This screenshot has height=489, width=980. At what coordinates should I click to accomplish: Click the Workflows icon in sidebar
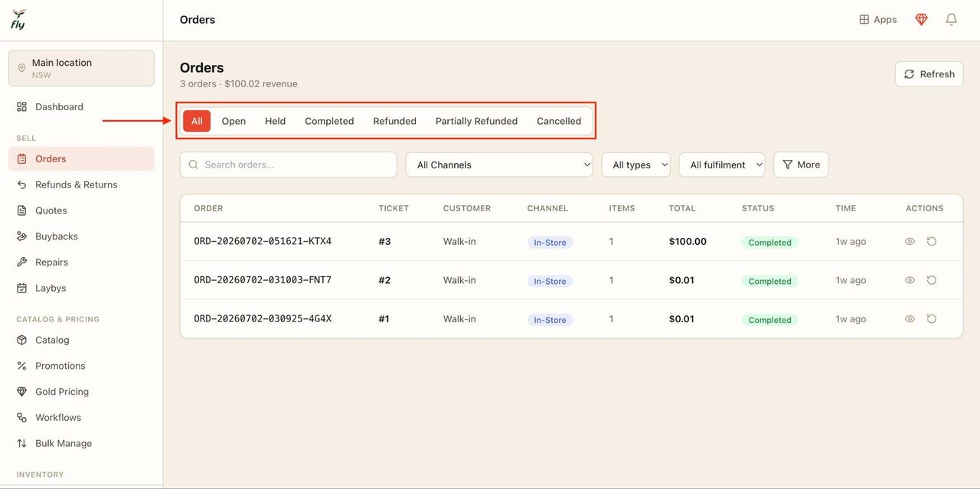pos(21,418)
